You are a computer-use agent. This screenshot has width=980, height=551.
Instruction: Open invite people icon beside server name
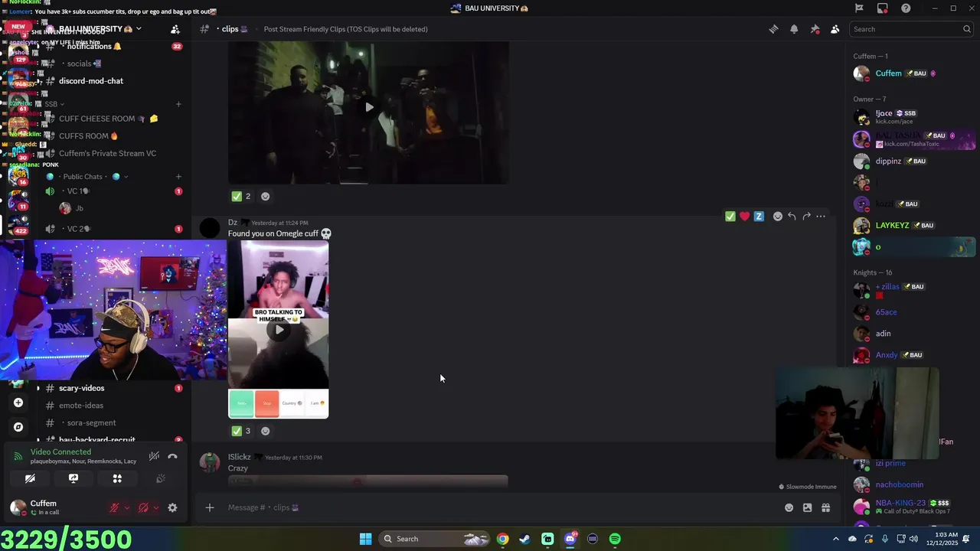tap(175, 29)
